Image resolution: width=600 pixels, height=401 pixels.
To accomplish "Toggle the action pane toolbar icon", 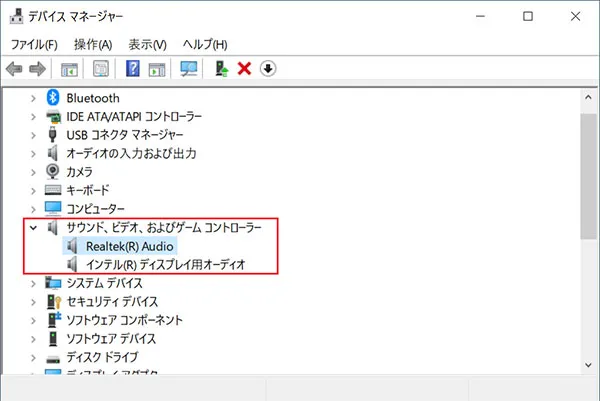I will (157, 69).
